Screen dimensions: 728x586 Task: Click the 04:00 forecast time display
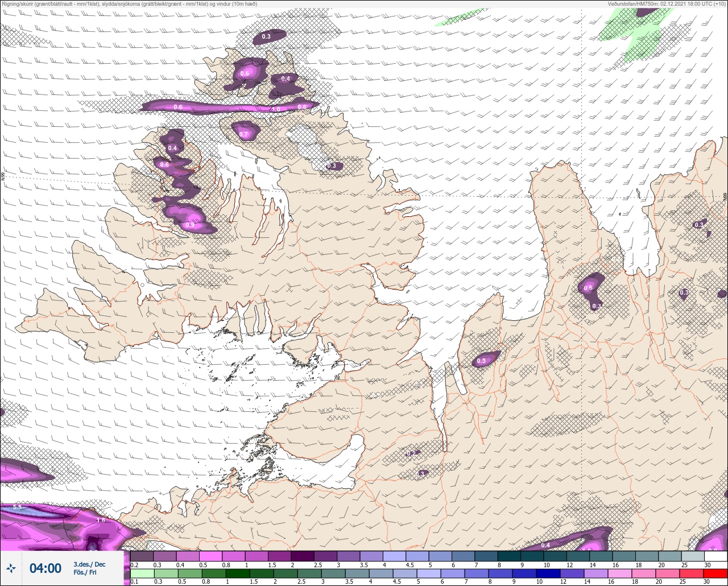click(x=45, y=568)
